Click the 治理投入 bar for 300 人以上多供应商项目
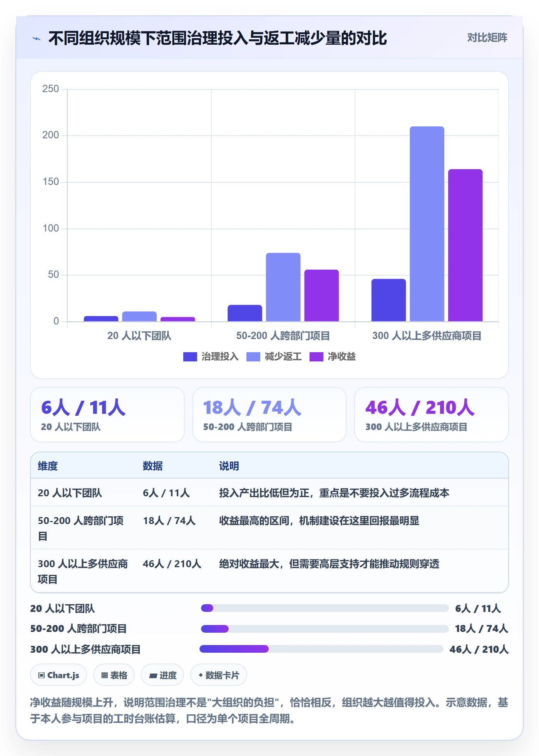Screen dimensions: 539x756 [388, 300]
